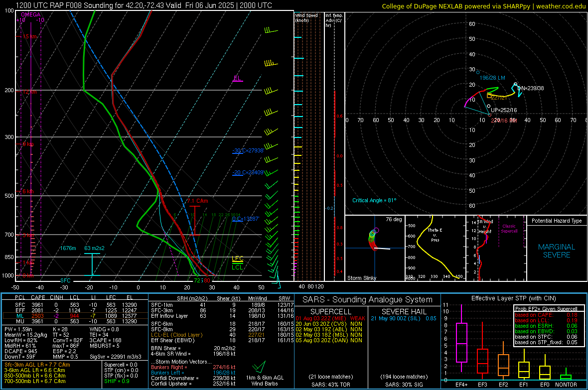Click the "Supercell = 0.0" index
Screen dimensions: 588x390
(121, 365)
